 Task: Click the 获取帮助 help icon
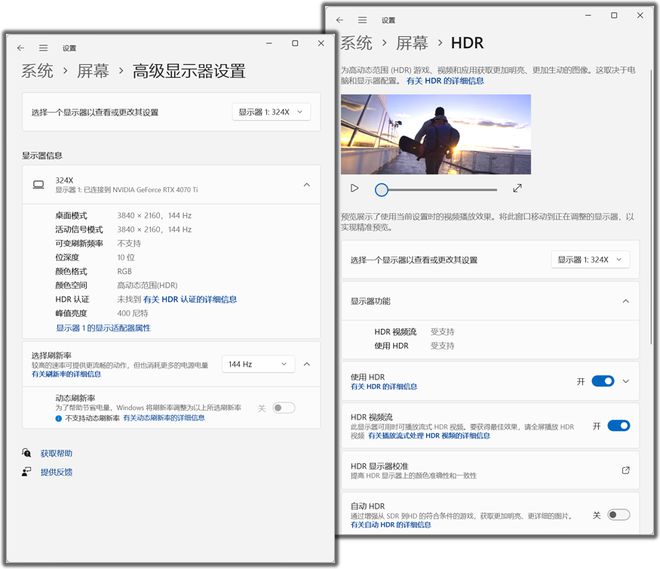(x=27, y=453)
